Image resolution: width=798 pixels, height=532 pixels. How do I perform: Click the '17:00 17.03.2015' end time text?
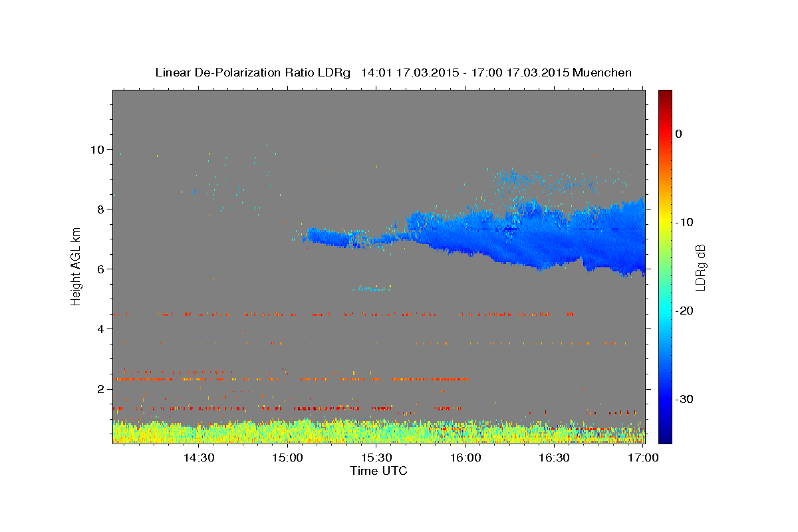[x=519, y=72]
